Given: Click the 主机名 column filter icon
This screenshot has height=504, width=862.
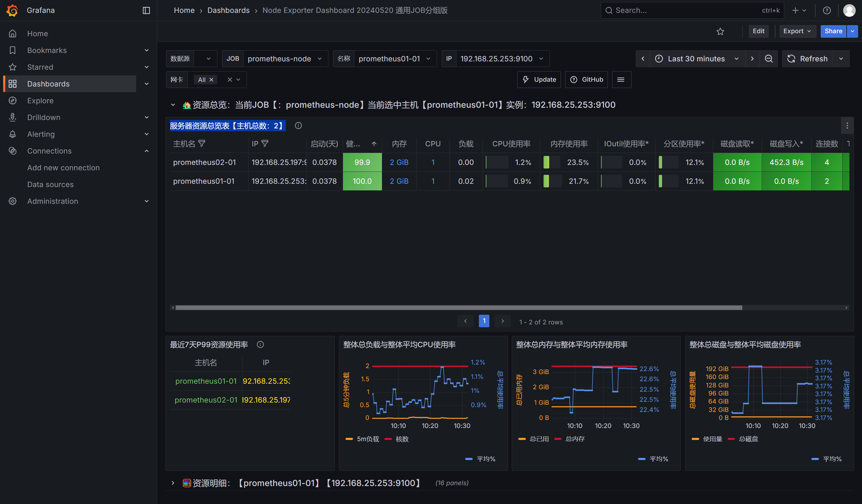Looking at the screenshot, I should 202,144.
